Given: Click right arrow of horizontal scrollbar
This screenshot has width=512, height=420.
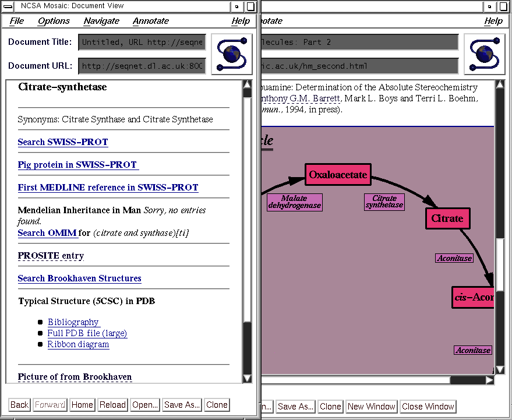Looking at the screenshot, I should [x=489, y=380].
